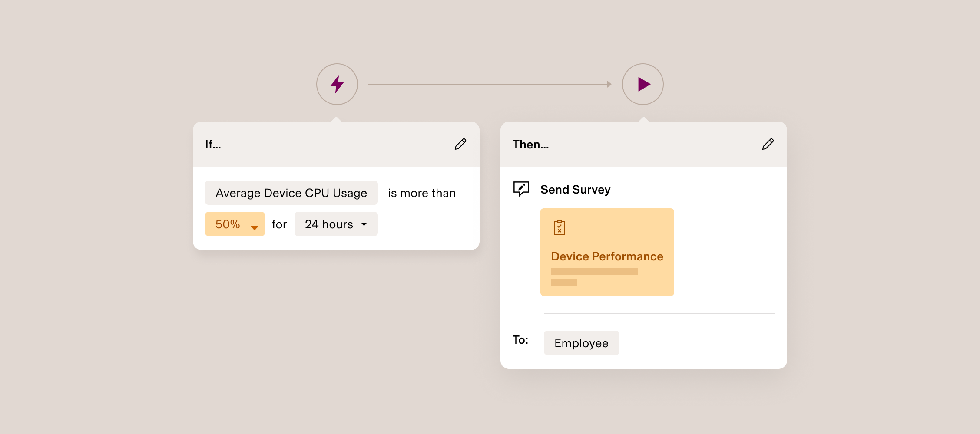
Task: Click the lightning bolt trigger icon
Action: [337, 84]
